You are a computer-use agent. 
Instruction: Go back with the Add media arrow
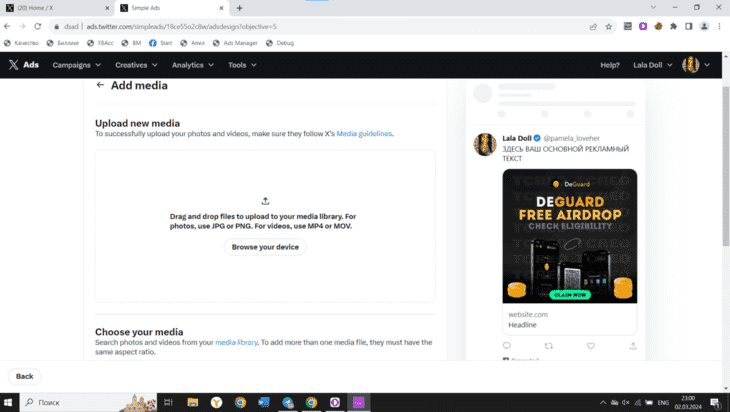coord(100,85)
